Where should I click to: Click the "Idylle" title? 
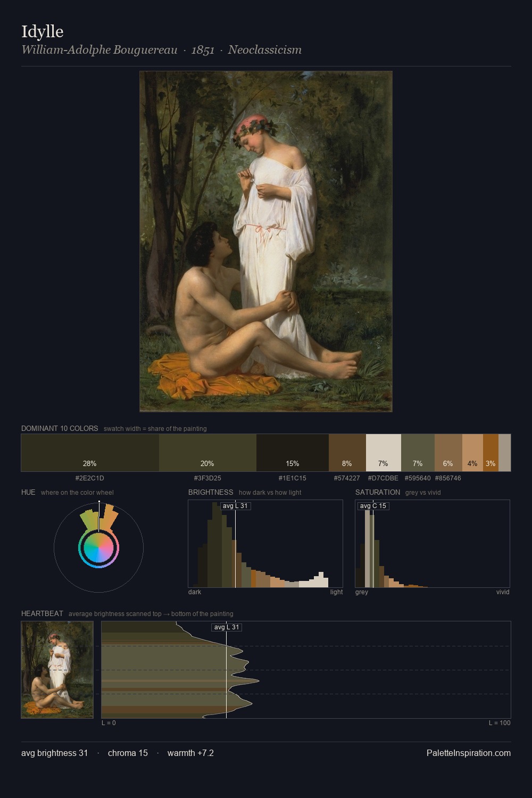[43, 31]
